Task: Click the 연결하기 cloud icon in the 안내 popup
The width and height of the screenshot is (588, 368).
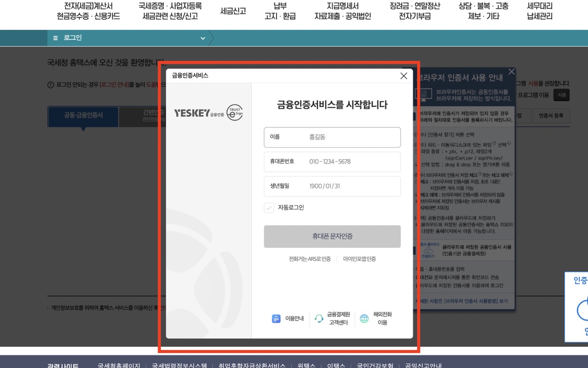Action: tap(428, 251)
